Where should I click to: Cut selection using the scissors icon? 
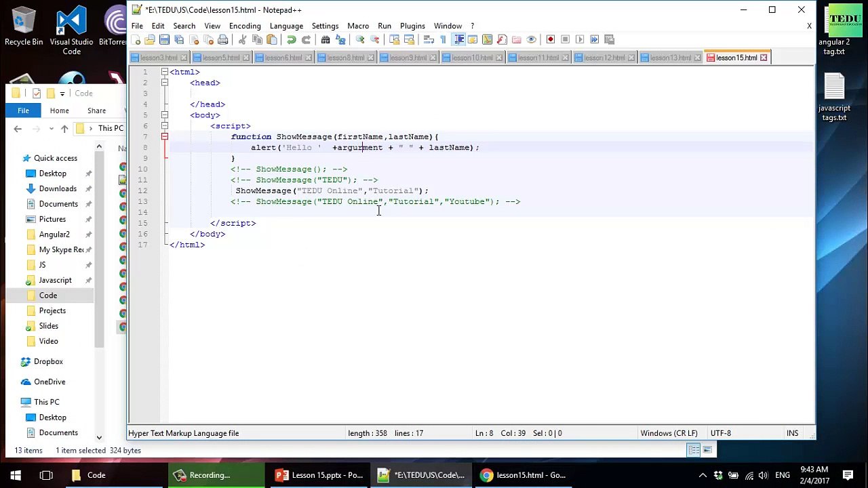coord(242,40)
